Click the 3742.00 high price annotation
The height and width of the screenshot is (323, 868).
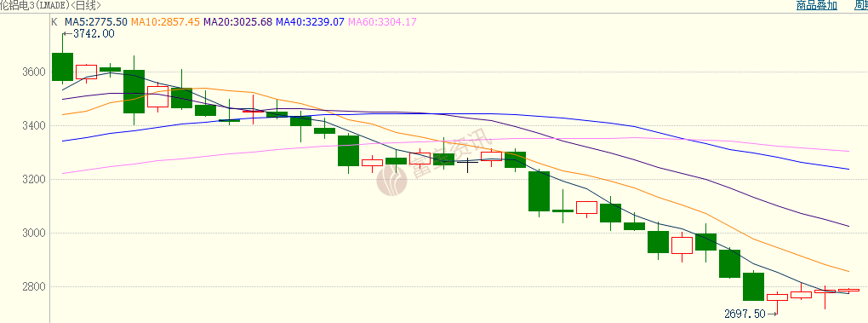94,34
